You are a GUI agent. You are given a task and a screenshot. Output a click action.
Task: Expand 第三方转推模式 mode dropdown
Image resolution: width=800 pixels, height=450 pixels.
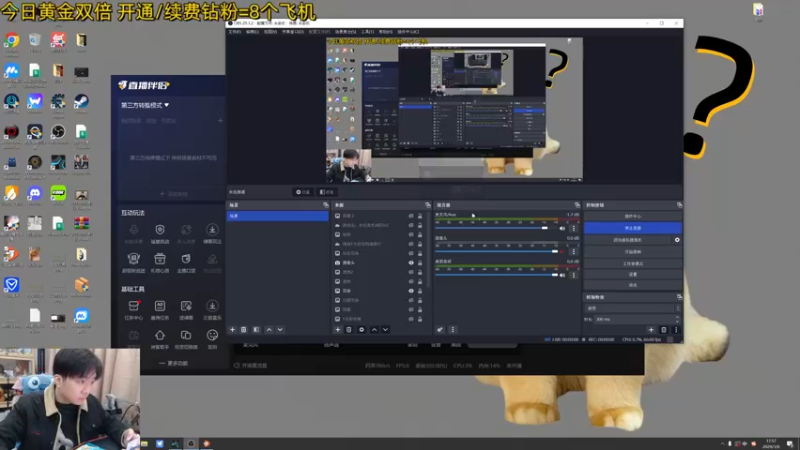tap(145, 105)
